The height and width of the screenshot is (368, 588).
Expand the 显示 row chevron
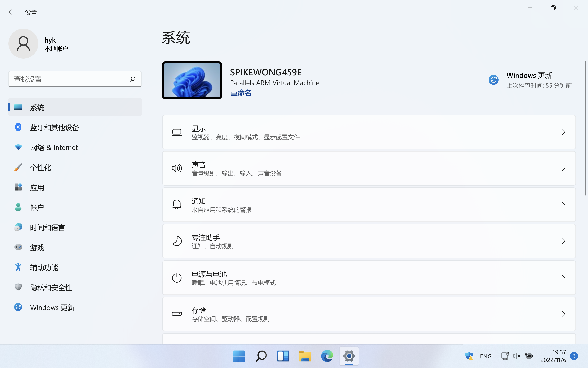pyautogui.click(x=563, y=132)
